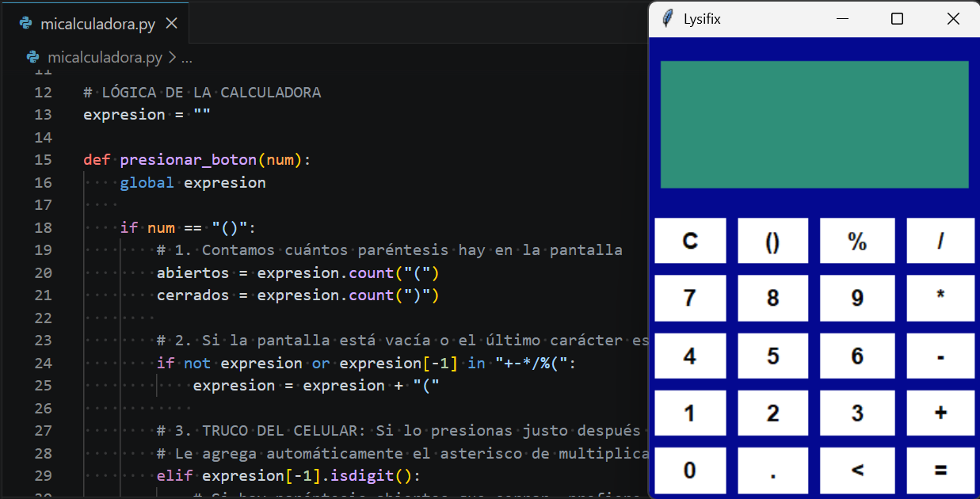Click the + add calculator button
The image size is (980, 499).
[x=940, y=413]
